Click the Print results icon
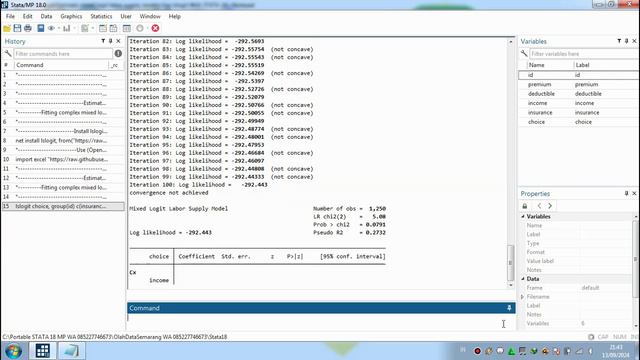 (28, 28)
